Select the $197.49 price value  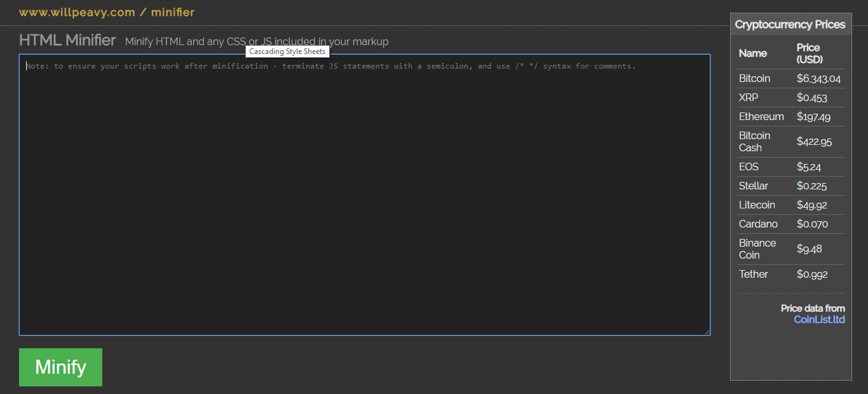tap(813, 117)
